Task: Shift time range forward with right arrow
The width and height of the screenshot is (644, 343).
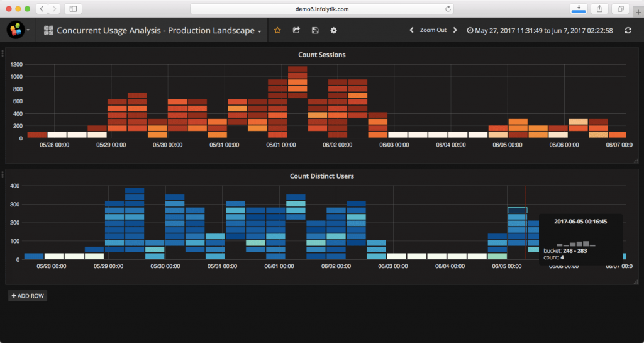Action: click(455, 30)
